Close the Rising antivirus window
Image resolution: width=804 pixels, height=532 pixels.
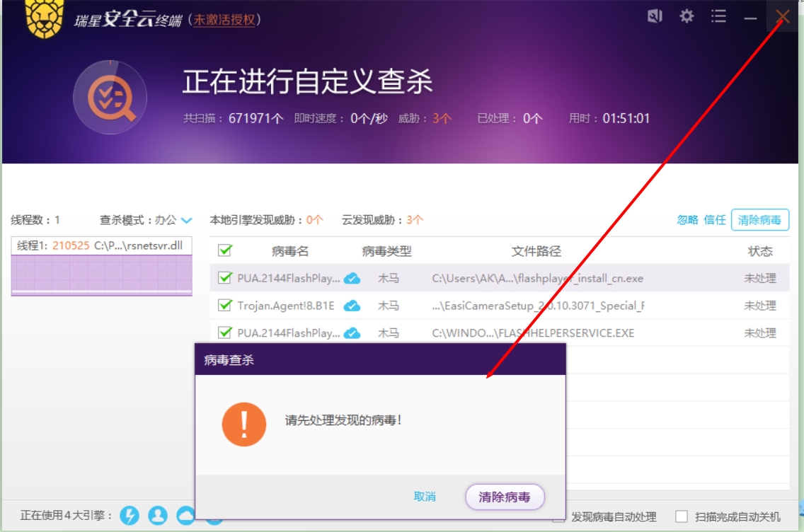[783, 16]
